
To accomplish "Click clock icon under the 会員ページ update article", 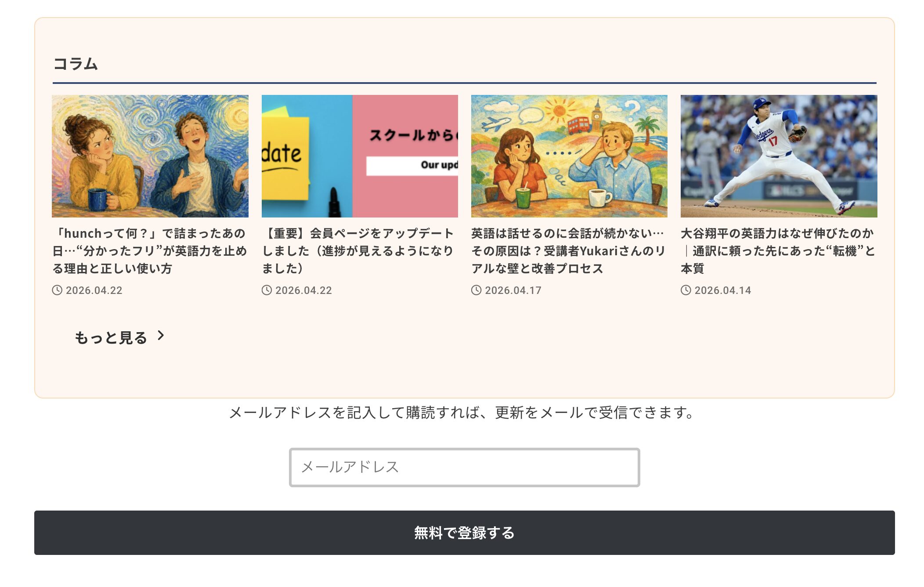I will pos(267,290).
